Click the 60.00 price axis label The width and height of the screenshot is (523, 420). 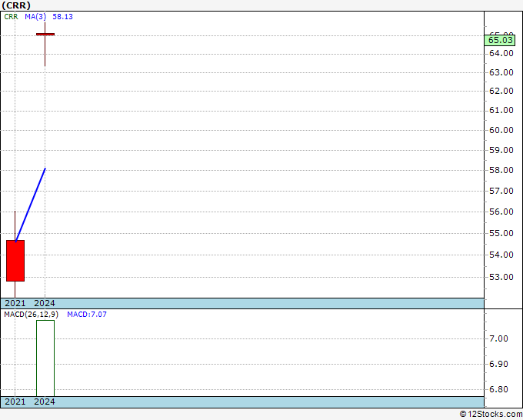(501, 130)
